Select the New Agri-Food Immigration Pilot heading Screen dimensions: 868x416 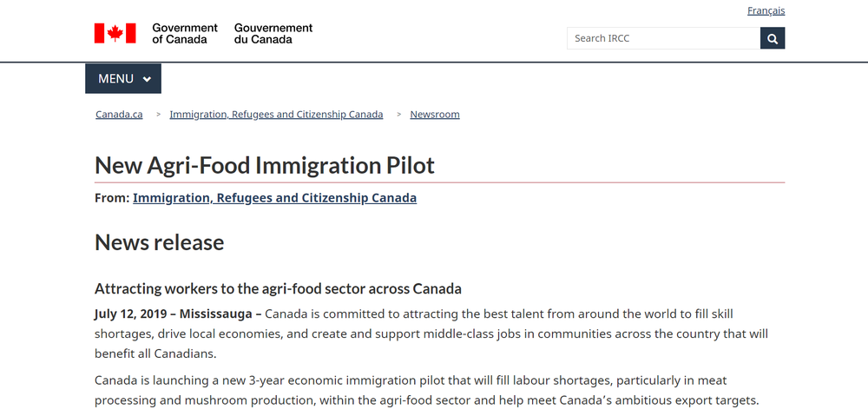(265, 165)
